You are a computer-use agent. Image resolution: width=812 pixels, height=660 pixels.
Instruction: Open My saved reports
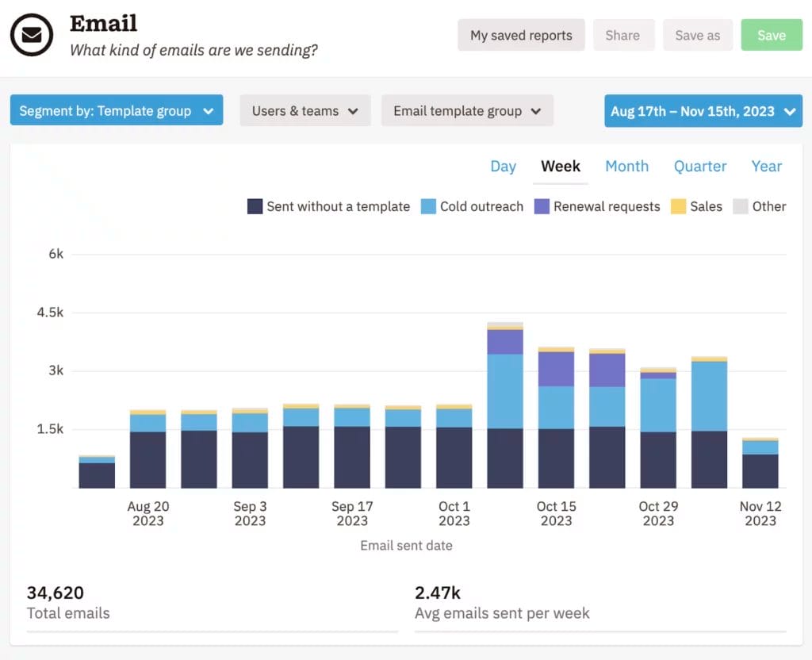pyautogui.click(x=520, y=35)
